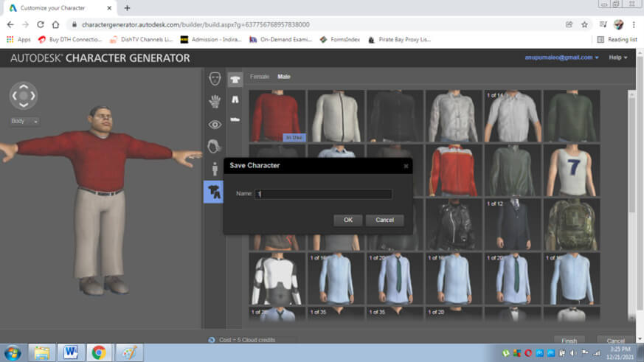Open the account email dropdown
Screen dimensions: 644x362
561,58
